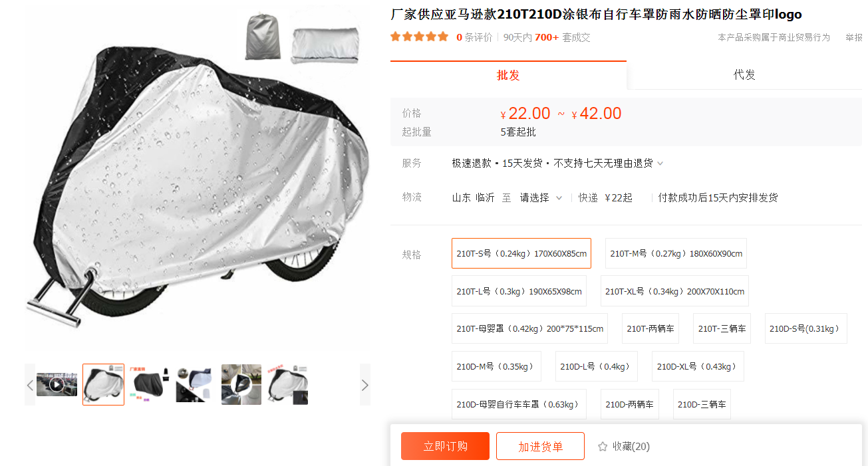The height and width of the screenshot is (466, 868).
Task: Click the 加进货单 button
Action: point(540,446)
